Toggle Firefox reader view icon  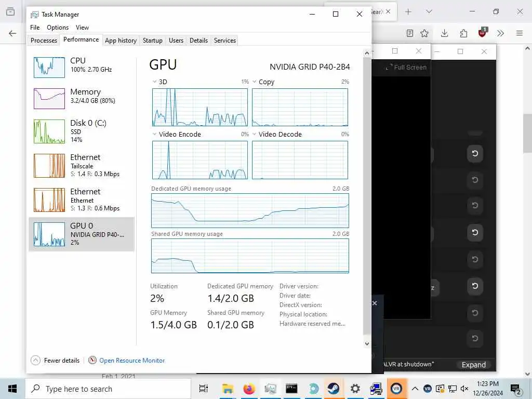[410, 33]
